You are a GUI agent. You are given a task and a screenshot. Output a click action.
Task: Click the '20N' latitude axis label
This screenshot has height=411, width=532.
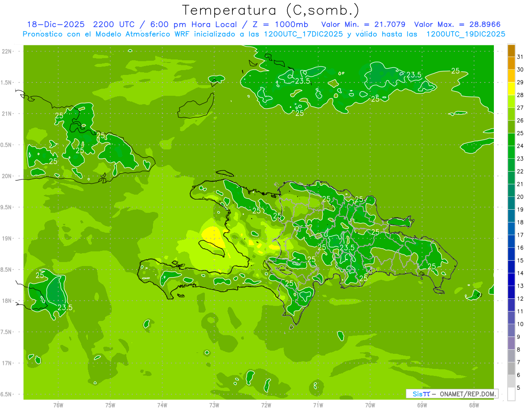pos(7,176)
